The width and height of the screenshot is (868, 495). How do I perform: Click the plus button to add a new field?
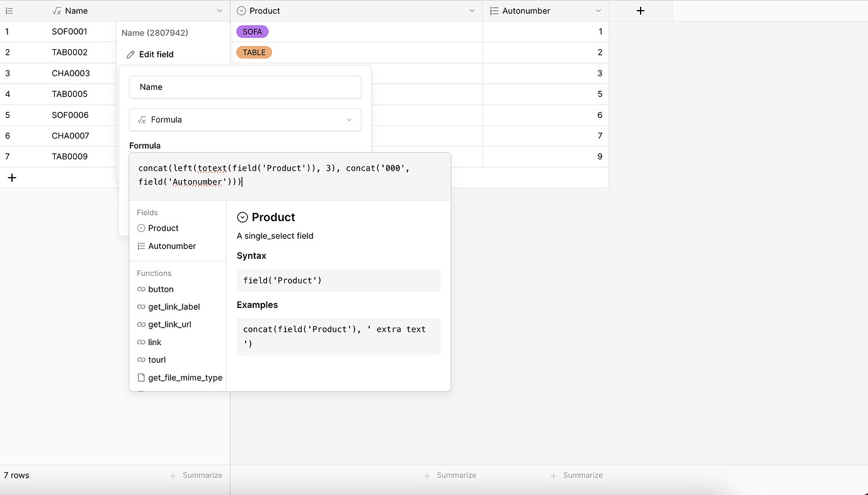point(640,11)
